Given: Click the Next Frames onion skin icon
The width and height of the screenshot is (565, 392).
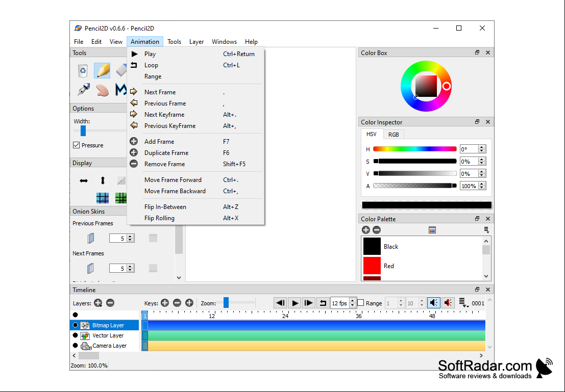Looking at the screenshot, I should [x=90, y=268].
